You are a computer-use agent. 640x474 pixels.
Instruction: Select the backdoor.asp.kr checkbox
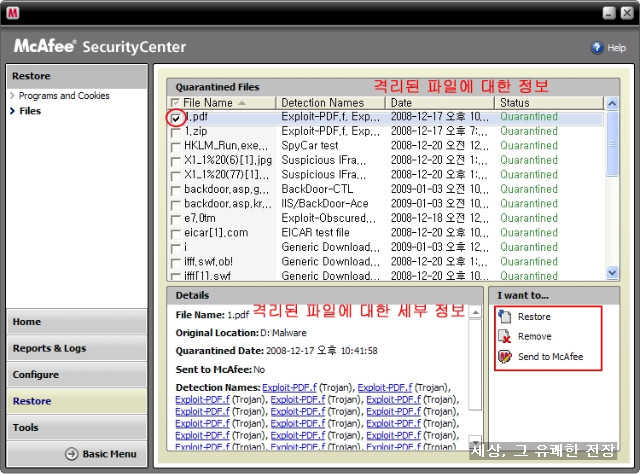click(x=176, y=205)
